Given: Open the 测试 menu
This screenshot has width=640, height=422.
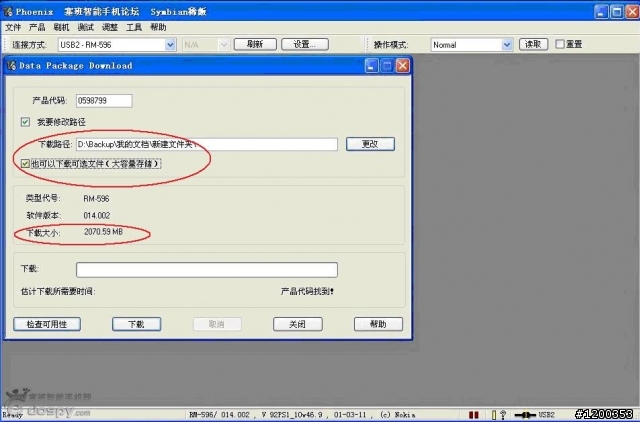Looking at the screenshot, I should (x=85, y=27).
